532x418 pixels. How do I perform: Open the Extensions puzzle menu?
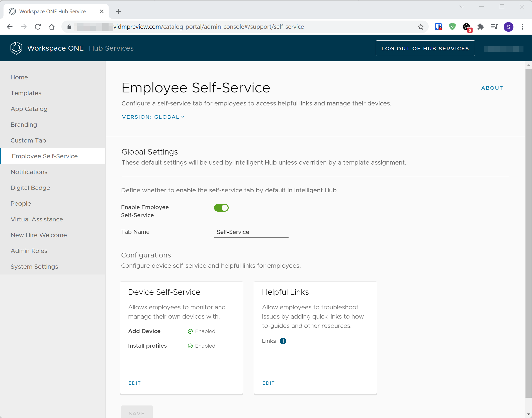click(x=480, y=27)
